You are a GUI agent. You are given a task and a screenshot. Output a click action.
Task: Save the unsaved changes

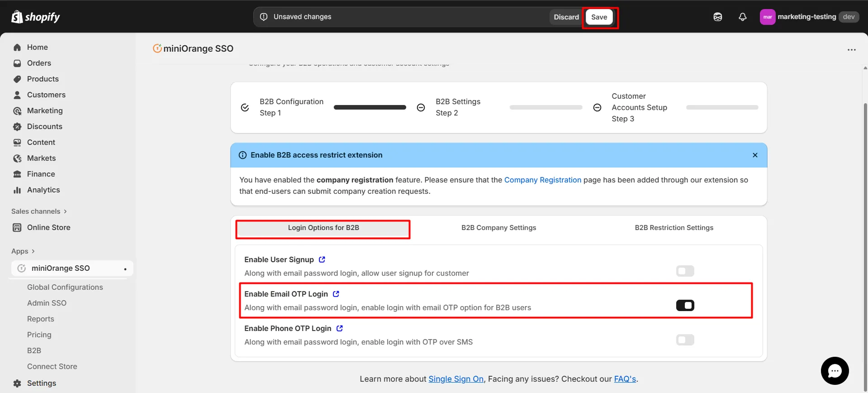(x=599, y=17)
